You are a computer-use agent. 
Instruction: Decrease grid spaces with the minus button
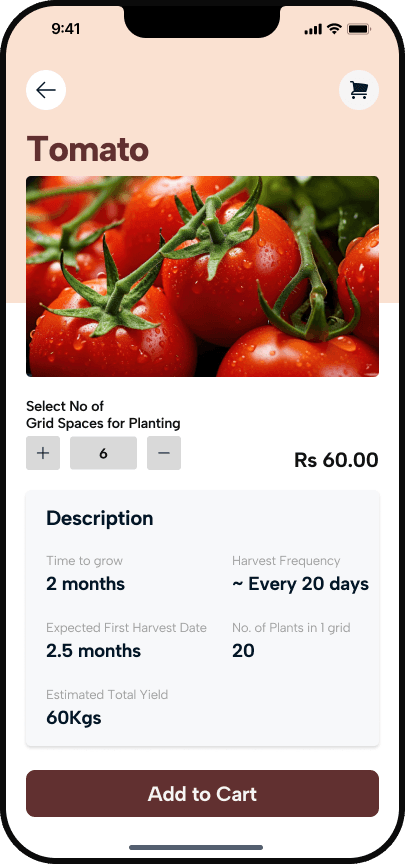point(164,453)
